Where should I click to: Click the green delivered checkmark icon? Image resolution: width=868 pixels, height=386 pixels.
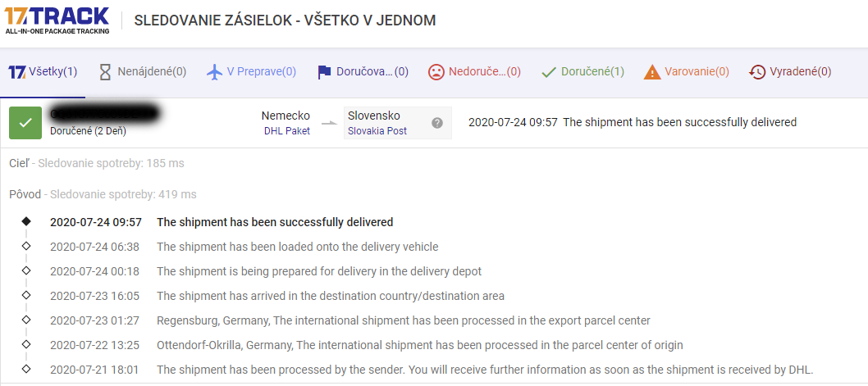(x=25, y=123)
